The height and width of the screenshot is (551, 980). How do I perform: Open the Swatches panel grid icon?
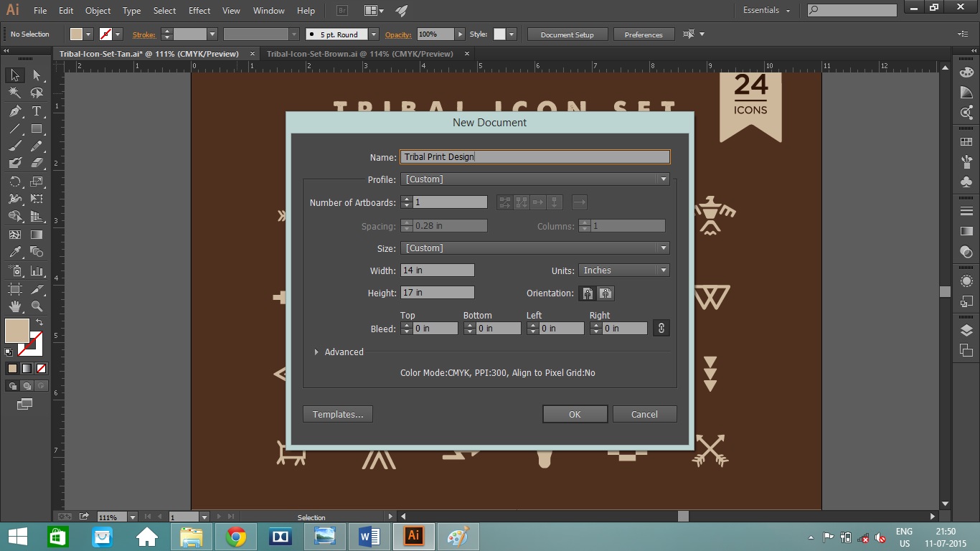tap(966, 141)
